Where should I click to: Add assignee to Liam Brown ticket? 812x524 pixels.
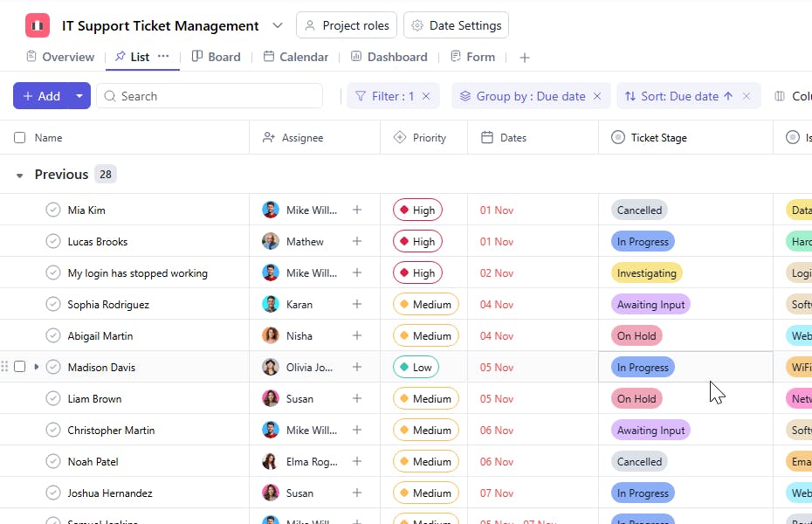tap(357, 398)
